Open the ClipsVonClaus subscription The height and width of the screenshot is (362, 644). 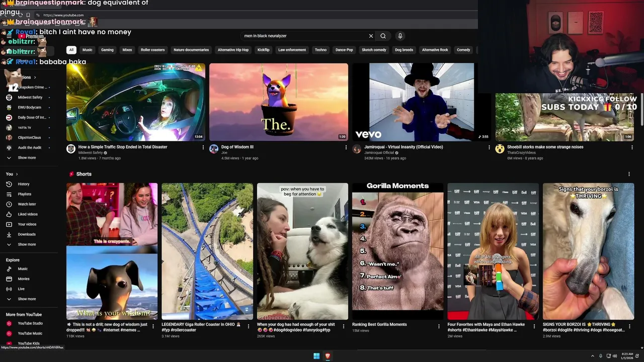click(x=29, y=137)
